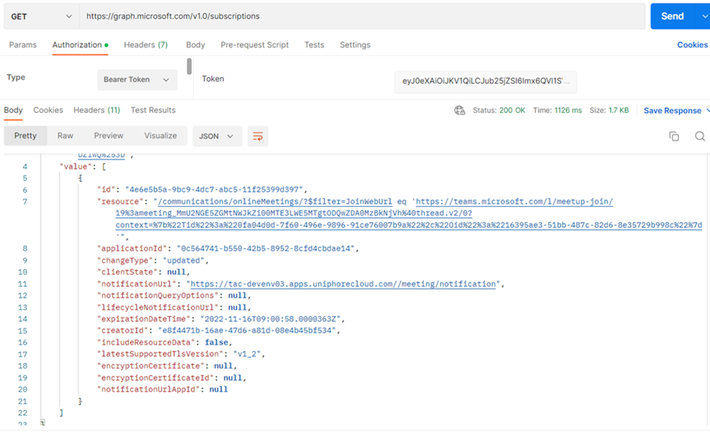Open the Bearer Token type dropdown
The height and width of the screenshot is (434, 710).
(137, 80)
